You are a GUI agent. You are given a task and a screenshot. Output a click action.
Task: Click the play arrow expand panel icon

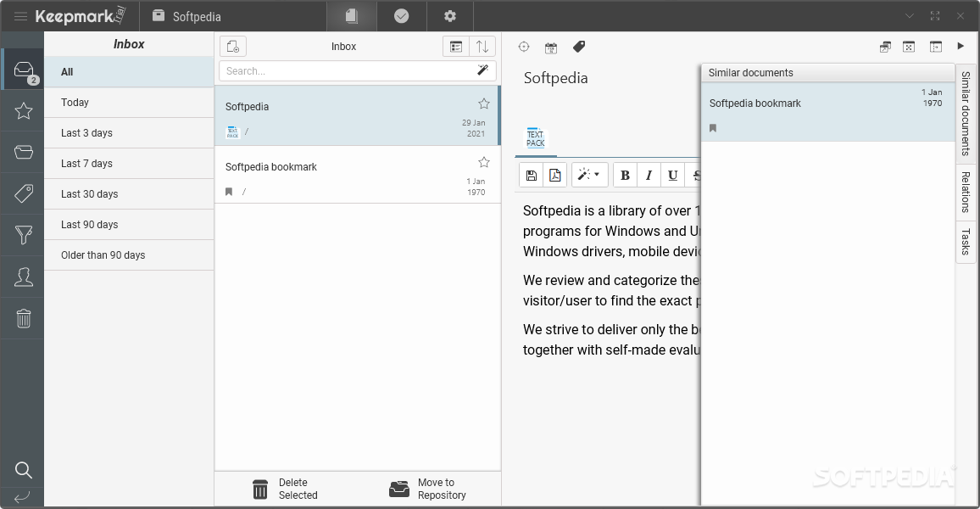pos(961,46)
